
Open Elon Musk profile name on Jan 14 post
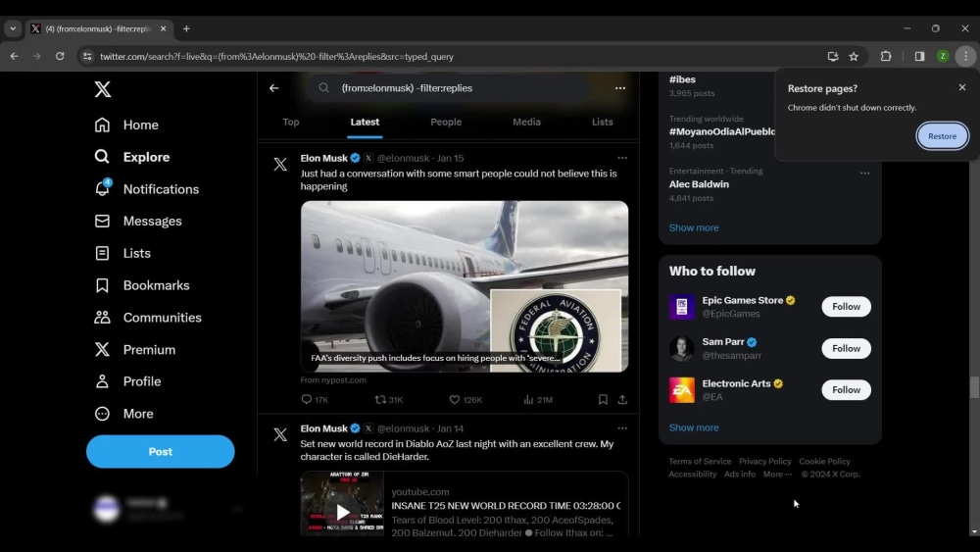tap(323, 428)
